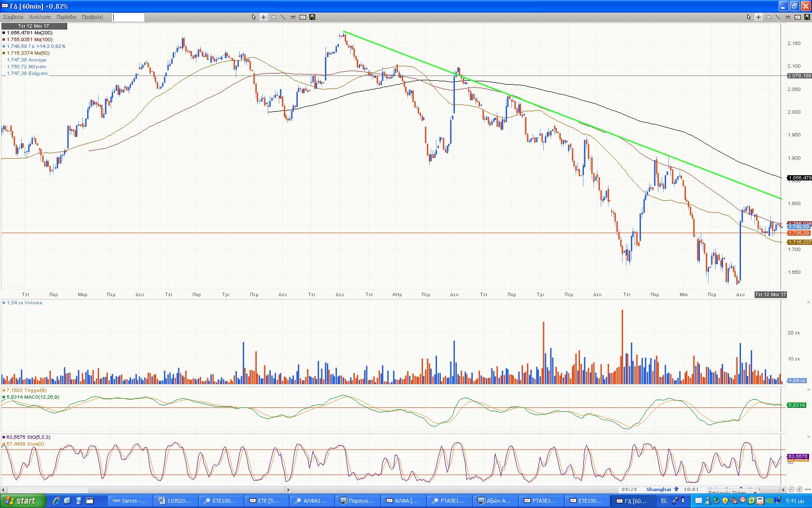The width and height of the screenshot is (812, 508).
Task: Click the save chart floppy disk icon
Action: pos(312,17)
